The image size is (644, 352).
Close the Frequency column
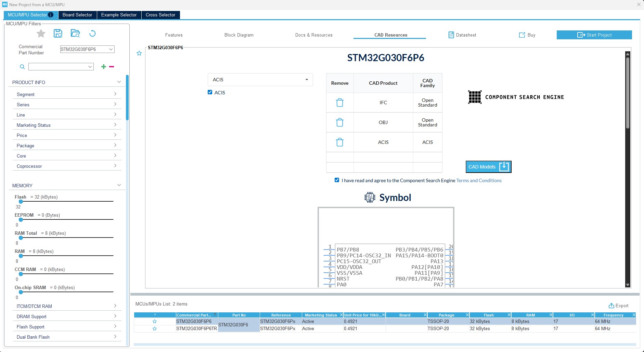click(634, 315)
